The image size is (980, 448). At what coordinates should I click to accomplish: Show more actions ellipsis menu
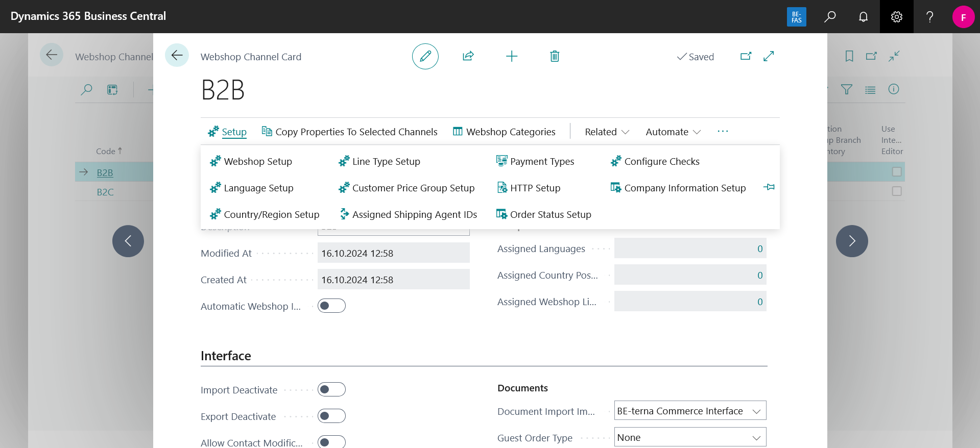coord(723,131)
